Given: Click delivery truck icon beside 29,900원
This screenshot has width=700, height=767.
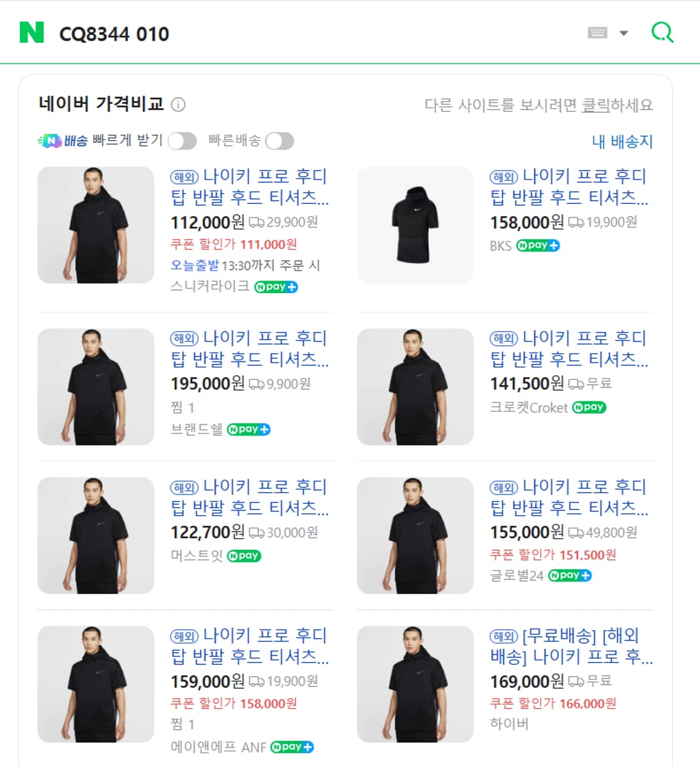Looking at the screenshot, I should pyautogui.click(x=256, y=222).
